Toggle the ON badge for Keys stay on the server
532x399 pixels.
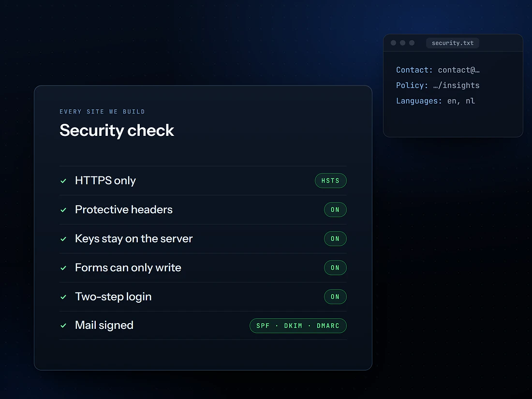(335, 238)
